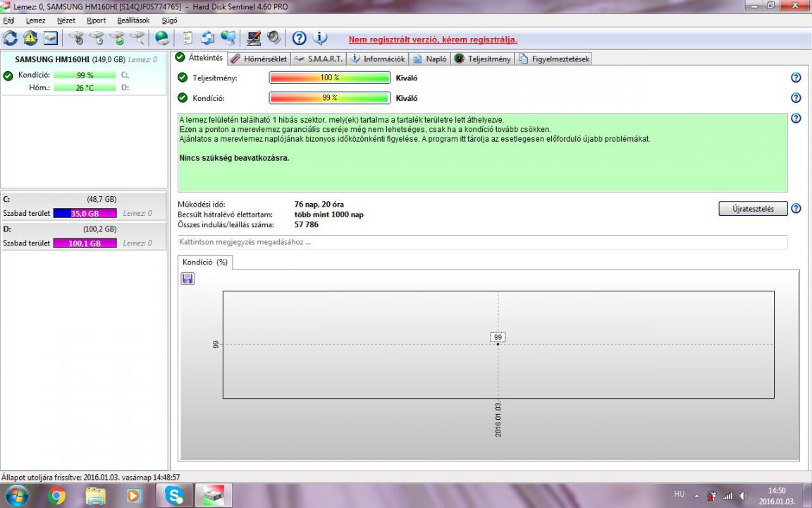Image resolution: width=812 pixels, height=508 pixels.
Task: Click help icon next to Újratesztelés button
Action: pyautogui.click(x=796, y=208)
